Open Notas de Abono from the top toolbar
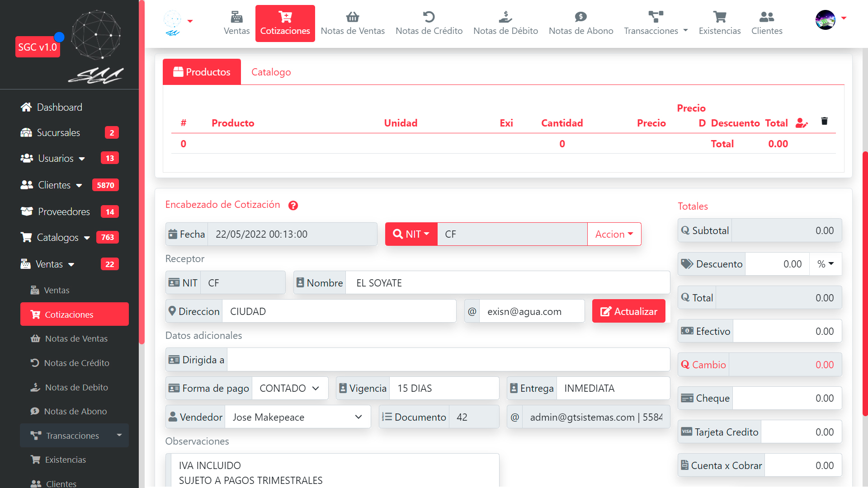 pyautogui.click(x=580, y=23)
